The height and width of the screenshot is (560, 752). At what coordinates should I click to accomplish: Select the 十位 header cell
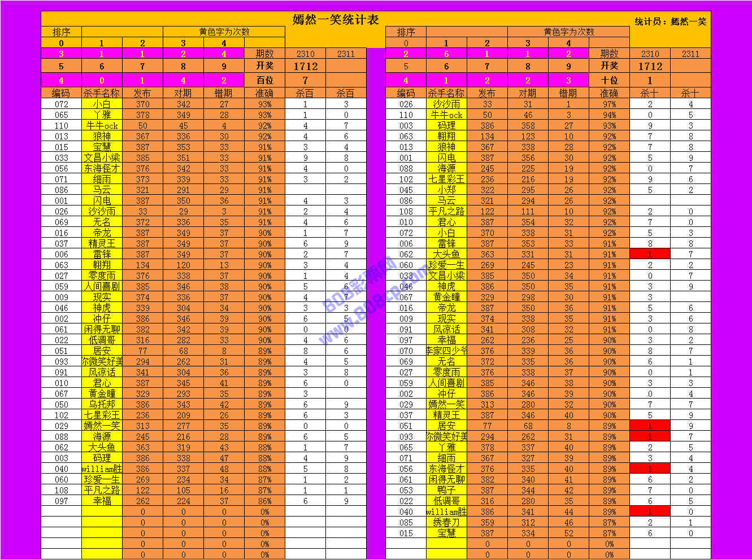coord(609,80)
